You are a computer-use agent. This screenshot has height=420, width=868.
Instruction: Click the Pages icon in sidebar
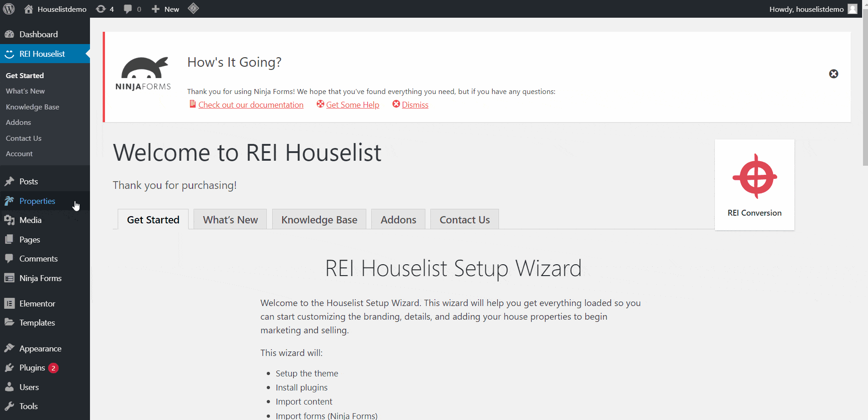9,239
